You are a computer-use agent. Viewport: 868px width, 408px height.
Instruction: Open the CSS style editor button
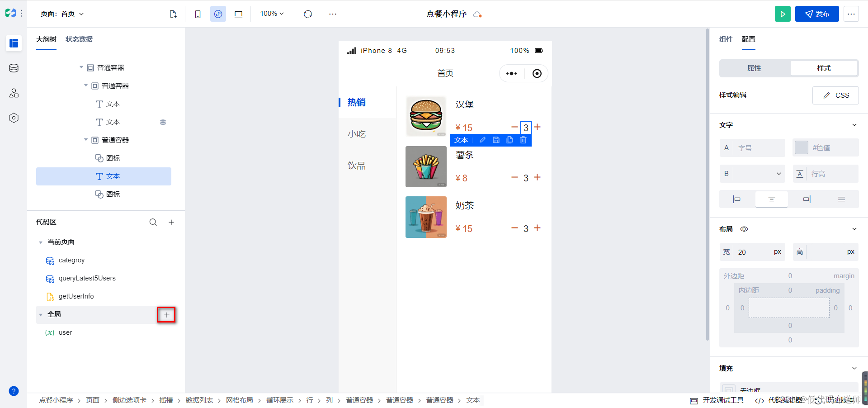click(835, 95)
